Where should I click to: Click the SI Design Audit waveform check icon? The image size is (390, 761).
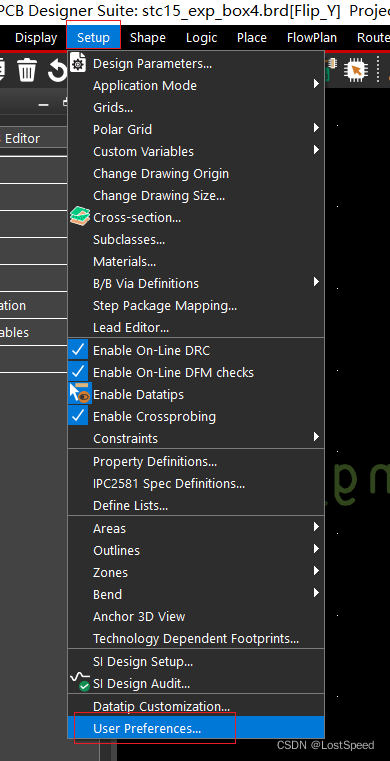[x=80, y=681]
